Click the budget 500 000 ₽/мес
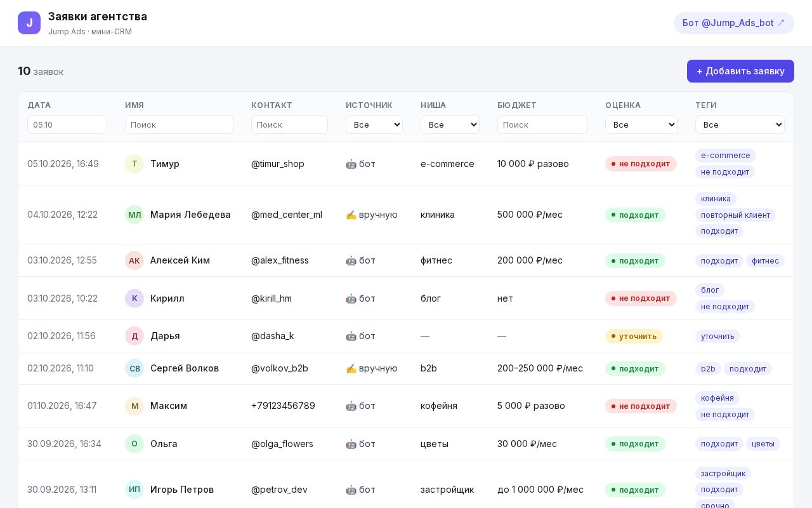The width and height of the screenshot is (812, 508). tap(530, 215)
